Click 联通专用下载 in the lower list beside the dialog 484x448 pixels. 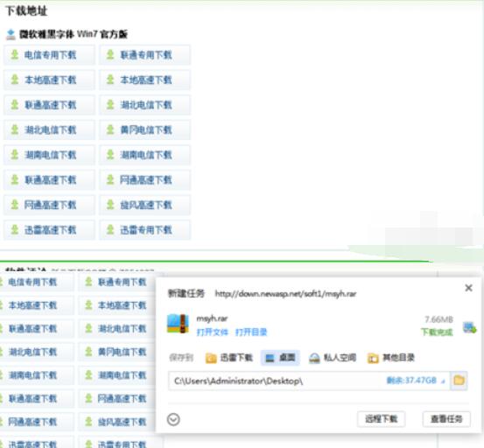[x=117, y=282]
